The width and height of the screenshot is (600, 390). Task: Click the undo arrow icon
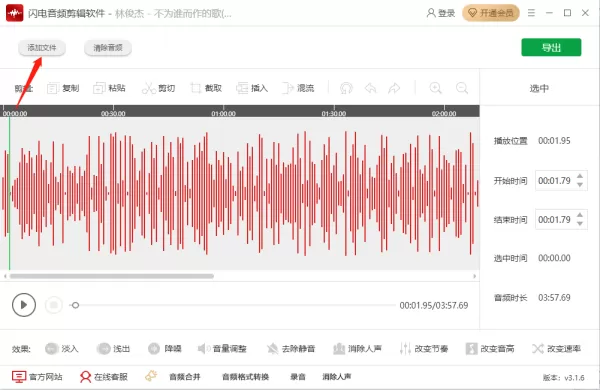pos(370,88)
